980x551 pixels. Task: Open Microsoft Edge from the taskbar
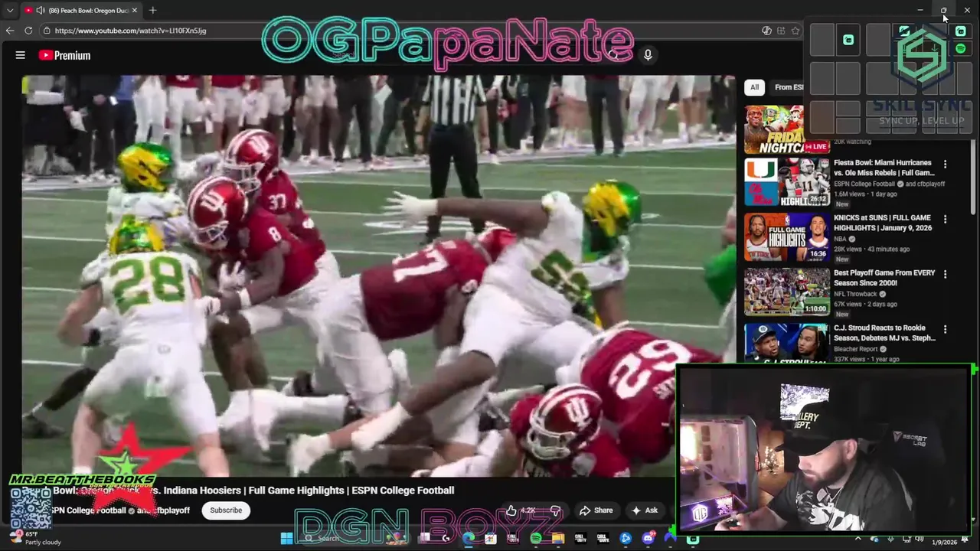(469, 538)
